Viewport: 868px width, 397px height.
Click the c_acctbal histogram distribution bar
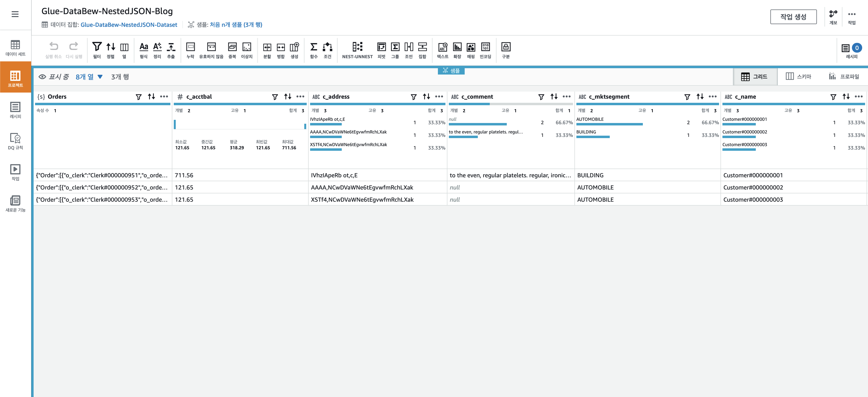click(x=175, y=124)
